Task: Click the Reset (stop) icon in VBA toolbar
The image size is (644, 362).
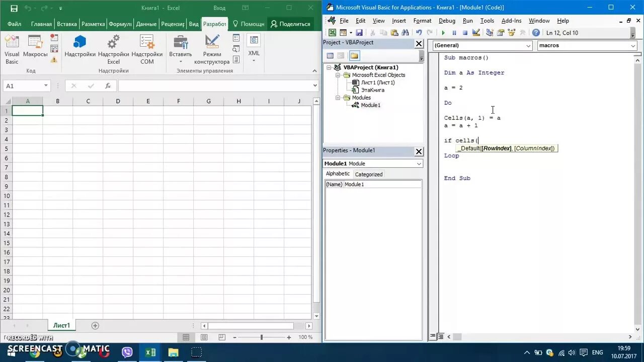Action: (x=465, y=33)
